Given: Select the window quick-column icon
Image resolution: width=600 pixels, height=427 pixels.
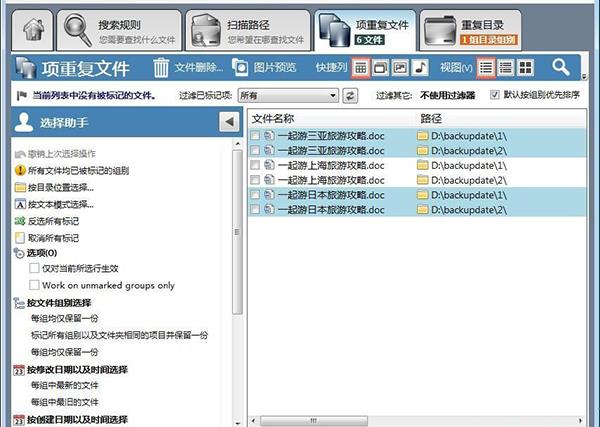Looking at the screenshot, I should coord(380,68).
